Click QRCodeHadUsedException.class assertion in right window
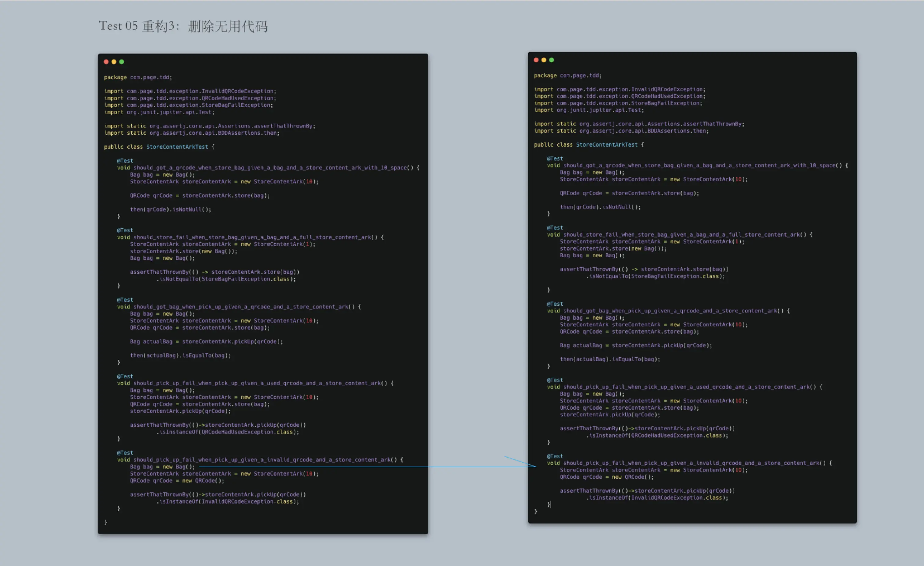The image size is (924, 566). [x=657, y=436]
